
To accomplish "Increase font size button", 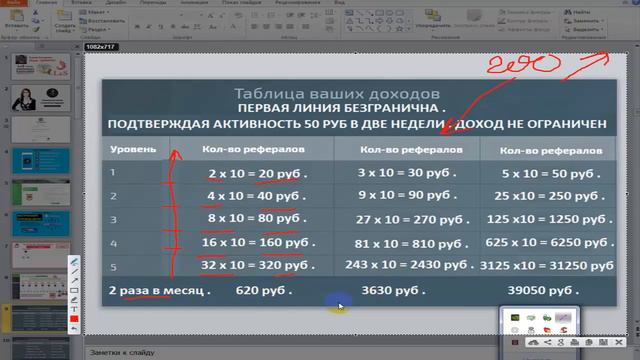I will click(x=211, y=16).
